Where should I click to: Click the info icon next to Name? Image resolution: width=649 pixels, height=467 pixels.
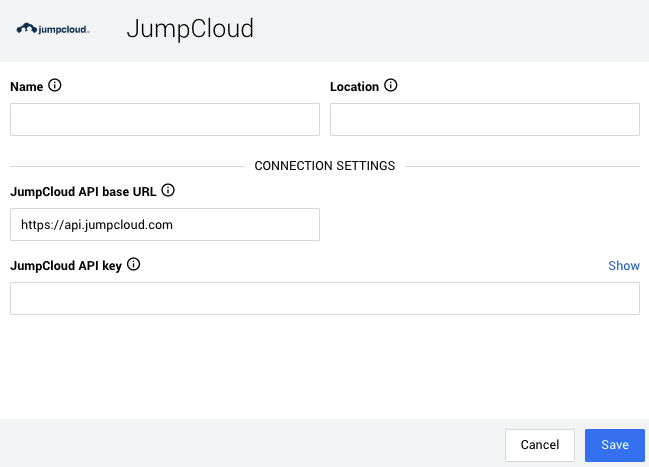click(x=55, y=85)
